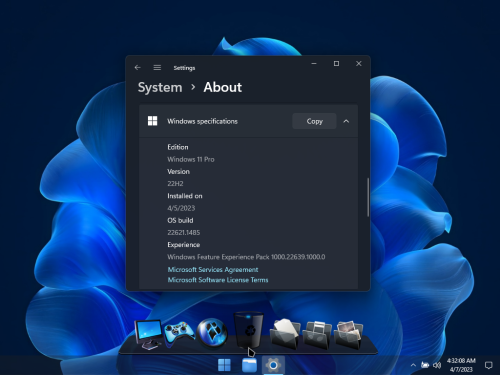500x375 pixels.
Task: Open the computer monitor icon in dock
Action: point(148,334)
